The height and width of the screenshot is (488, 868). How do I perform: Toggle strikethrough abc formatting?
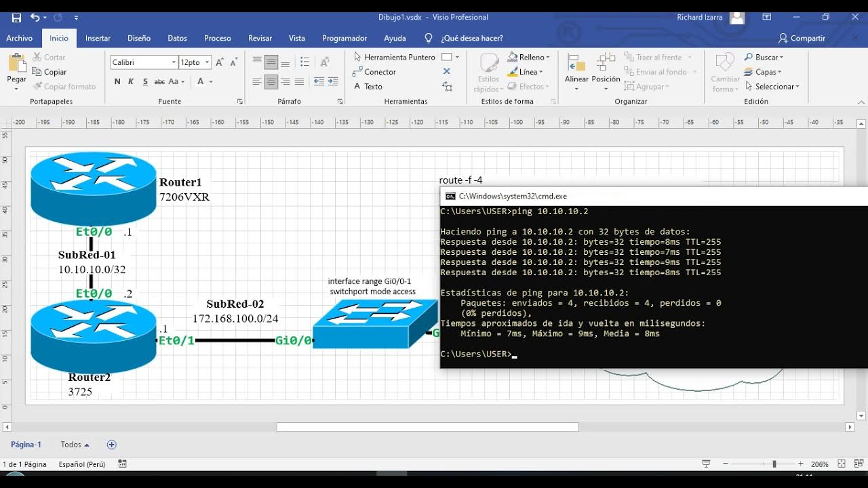tap(159, 81)
